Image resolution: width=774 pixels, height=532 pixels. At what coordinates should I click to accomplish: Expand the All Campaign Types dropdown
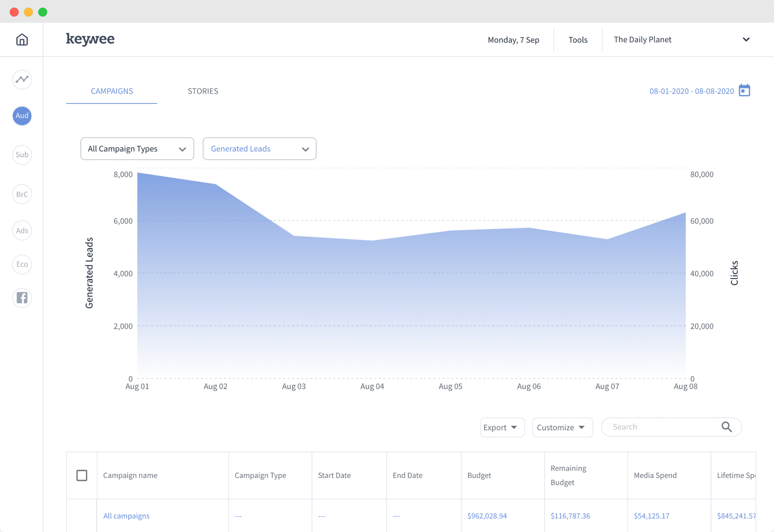(x=136, y=148)
